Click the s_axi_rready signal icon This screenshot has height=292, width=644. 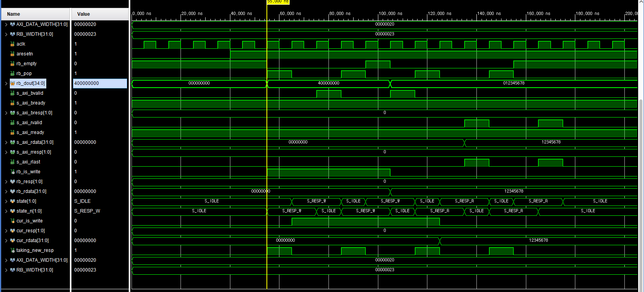point(13,132)
